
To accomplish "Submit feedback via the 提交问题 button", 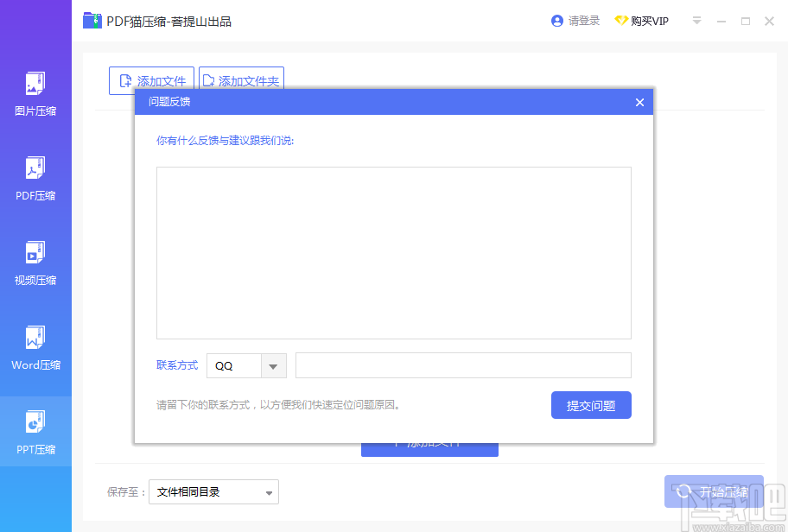I will pyautogui.click(x=591, y=405).
